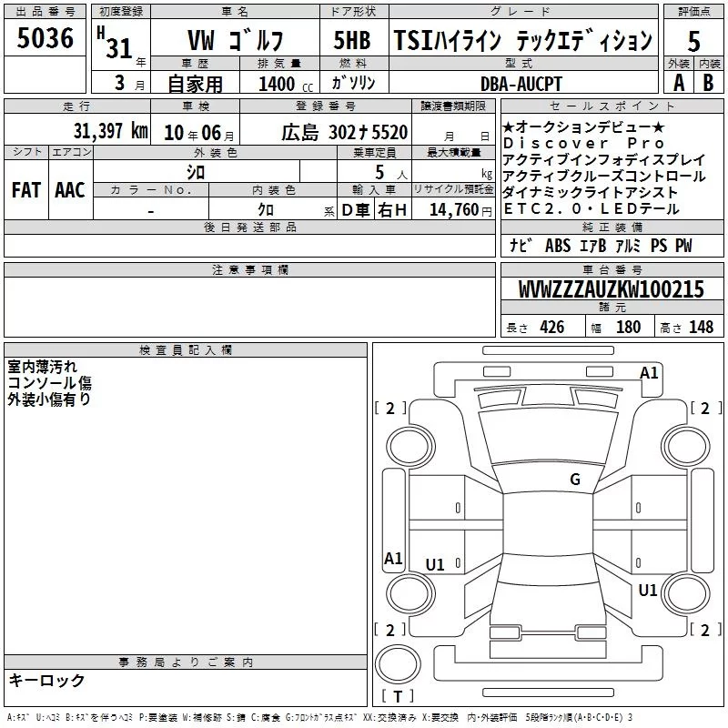728x728 pixels.
Task: Select registration number 広島 302ナ5520
Action: pos(344,132)
